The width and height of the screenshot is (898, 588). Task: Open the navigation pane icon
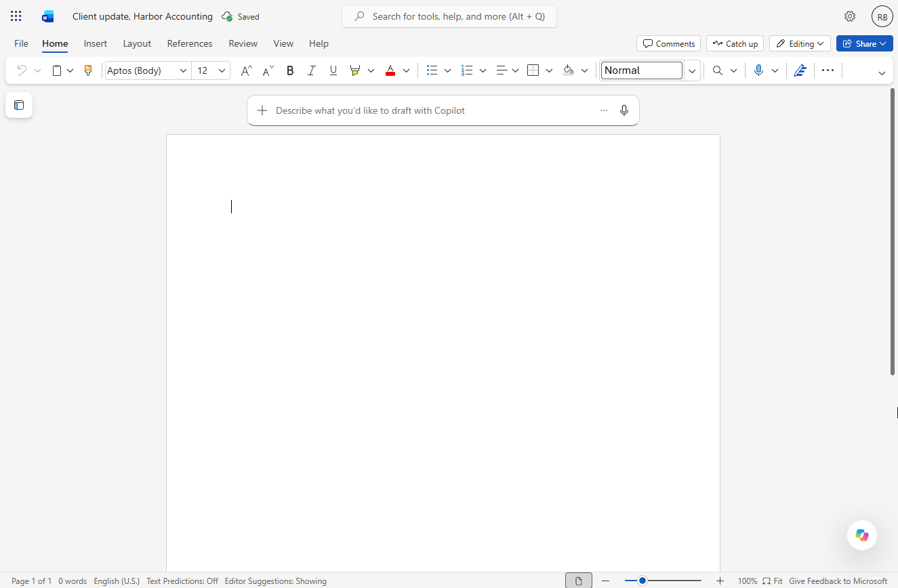(19, 105)
